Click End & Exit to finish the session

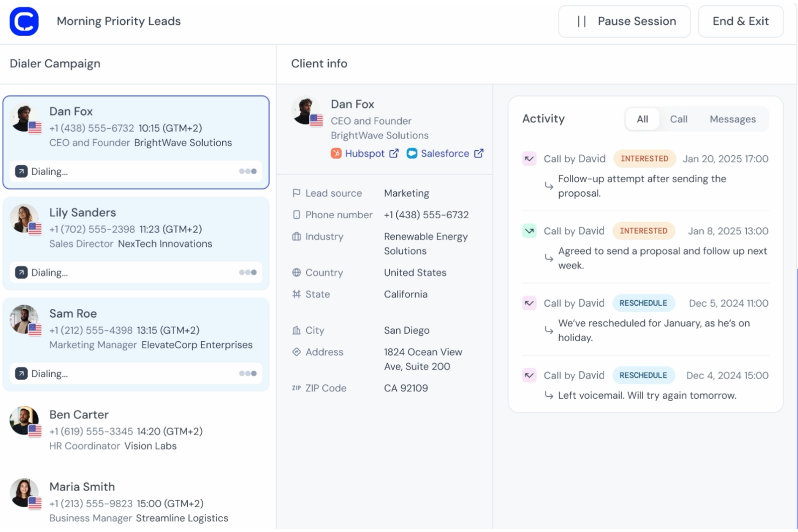[740, 21]
